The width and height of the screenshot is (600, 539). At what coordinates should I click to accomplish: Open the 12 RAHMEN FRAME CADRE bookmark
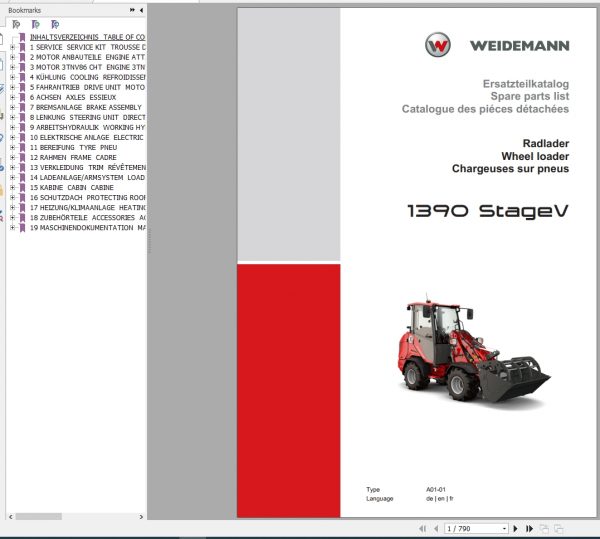click(x=73, y=157)
